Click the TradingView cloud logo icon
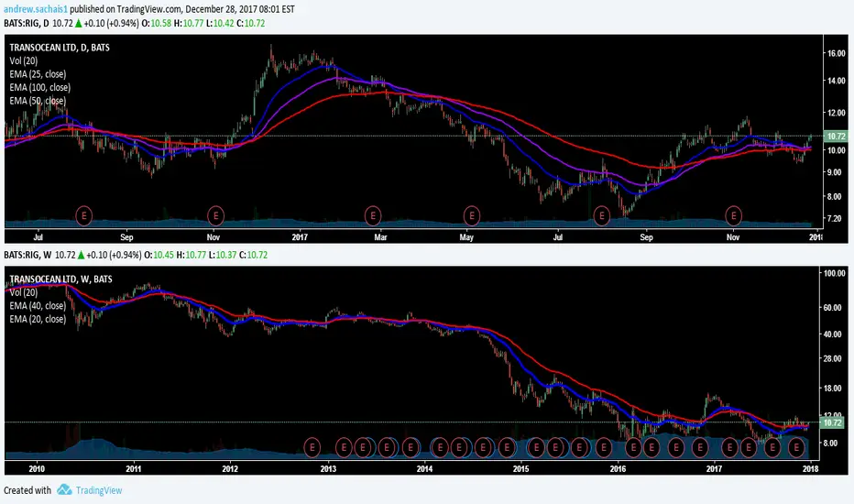 [x=64, y=490]
